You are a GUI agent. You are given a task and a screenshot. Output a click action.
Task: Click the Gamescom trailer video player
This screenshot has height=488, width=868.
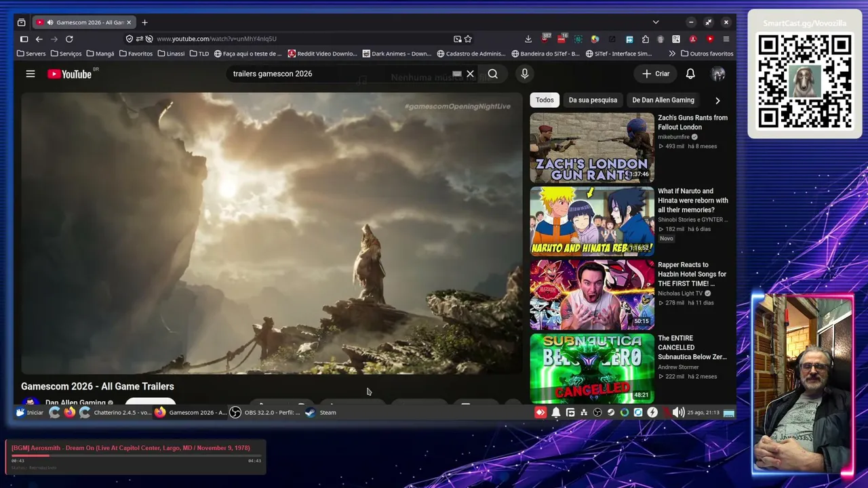click(x=271, y=233)
